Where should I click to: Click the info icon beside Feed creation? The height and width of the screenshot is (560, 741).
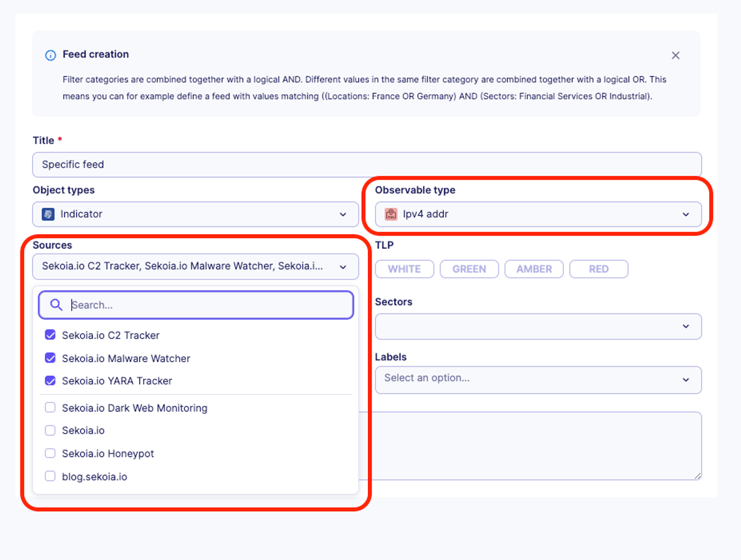pyautogui.click(x=50, y=55)
